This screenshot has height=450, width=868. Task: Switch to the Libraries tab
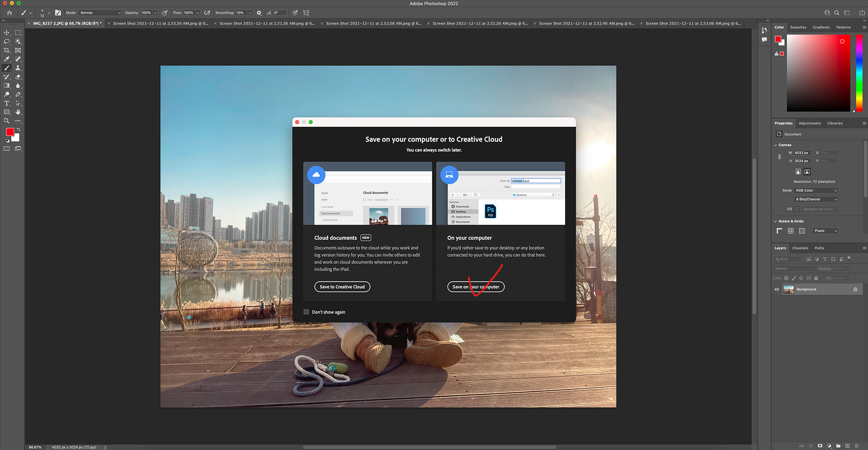tap(835, 123)
